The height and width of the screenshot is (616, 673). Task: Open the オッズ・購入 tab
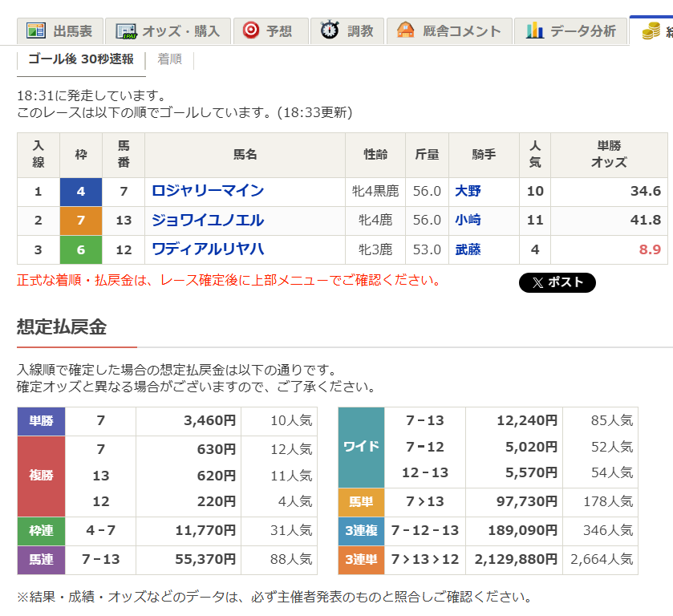pyautogui.click(x=168, y=31)
